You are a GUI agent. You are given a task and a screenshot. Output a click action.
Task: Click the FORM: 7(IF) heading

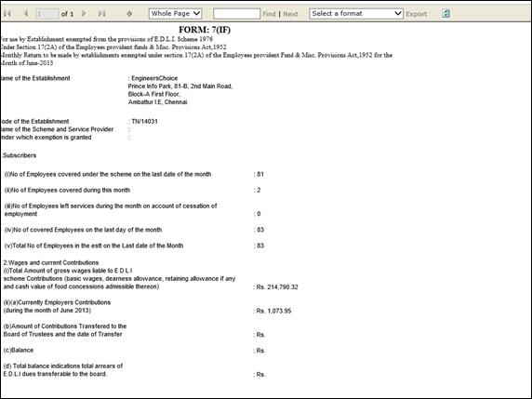tap(205, 30)
